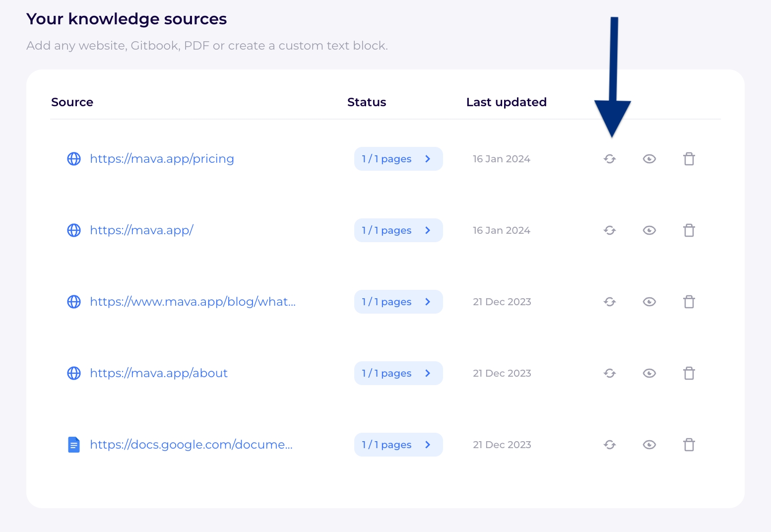Delete the Google Docs source
Screen dimensions: 771x532
[689, 445]
